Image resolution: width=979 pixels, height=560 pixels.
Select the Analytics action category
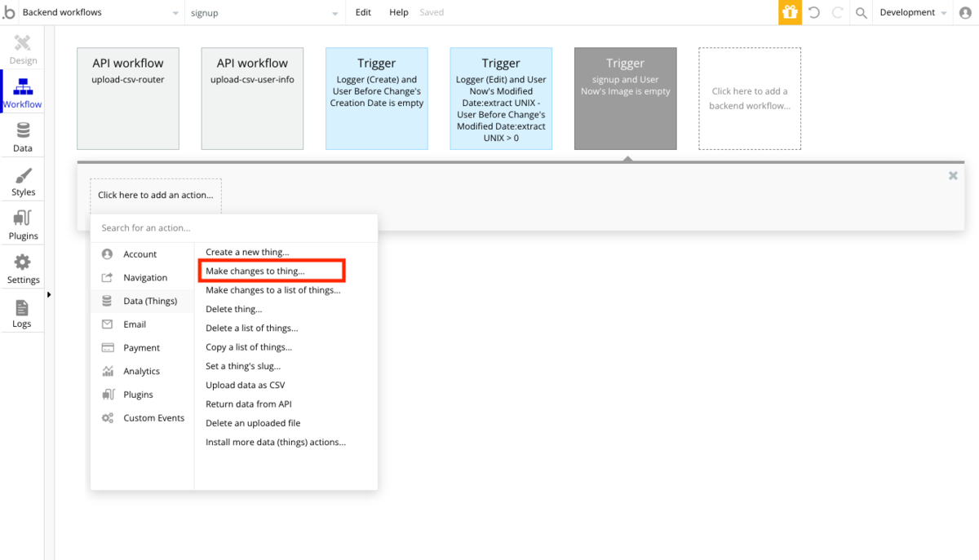tap(142, 371)
